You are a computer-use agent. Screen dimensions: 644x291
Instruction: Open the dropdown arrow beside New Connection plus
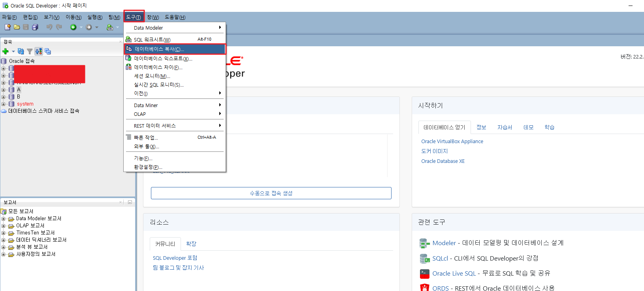tap(13, 51)
